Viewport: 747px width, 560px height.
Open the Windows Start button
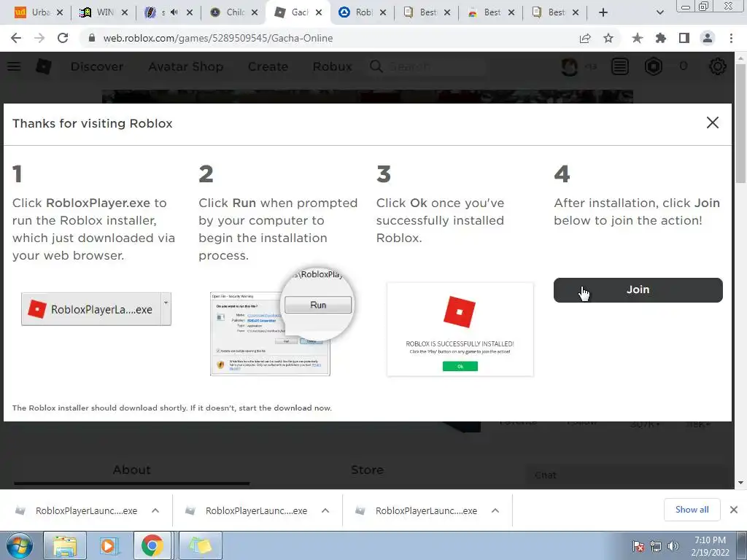20,545
